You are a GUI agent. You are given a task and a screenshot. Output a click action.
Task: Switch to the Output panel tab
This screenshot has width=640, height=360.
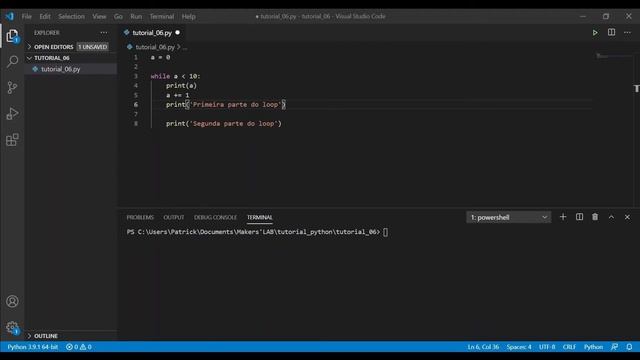(x=174, y=217)
